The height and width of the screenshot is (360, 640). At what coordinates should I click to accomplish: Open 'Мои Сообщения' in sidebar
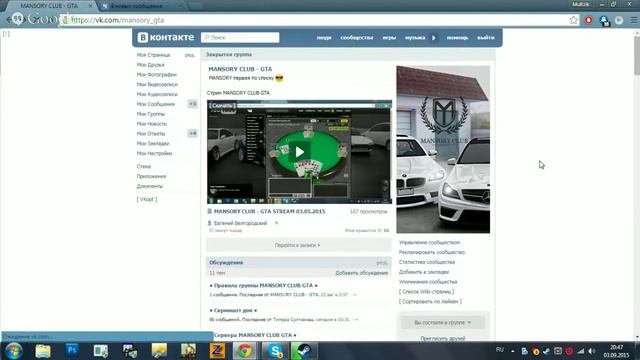point(156,104)
